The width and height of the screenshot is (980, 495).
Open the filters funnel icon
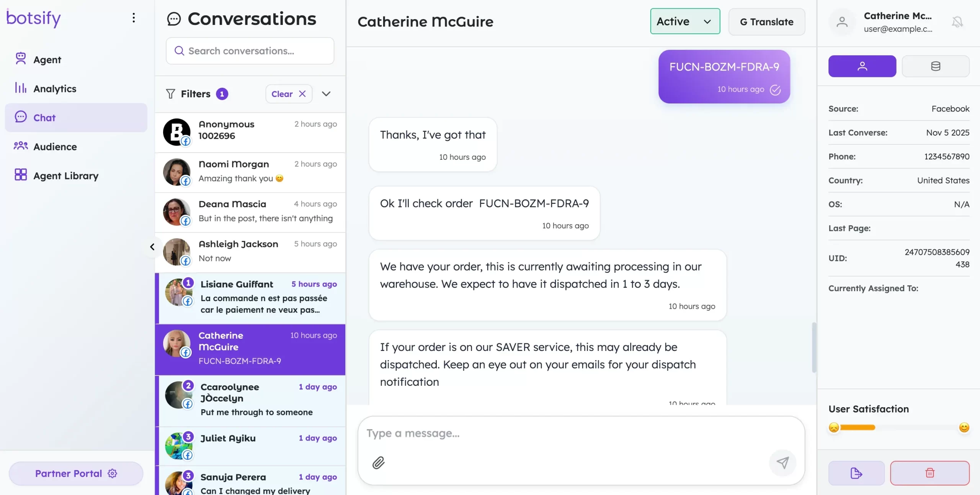170,93
